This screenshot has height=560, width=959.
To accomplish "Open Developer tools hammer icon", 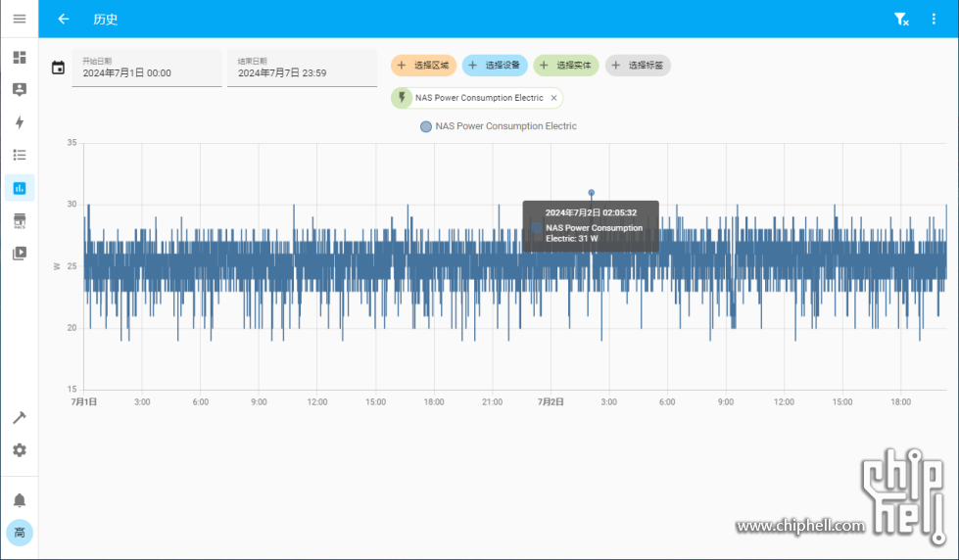I will (x=20, y=418).
